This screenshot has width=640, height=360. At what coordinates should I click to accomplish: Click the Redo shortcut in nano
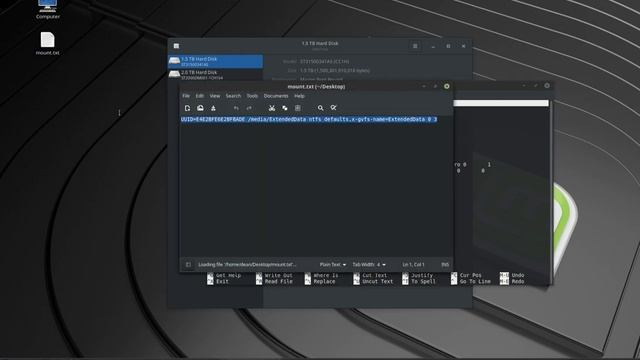(512, 282)
